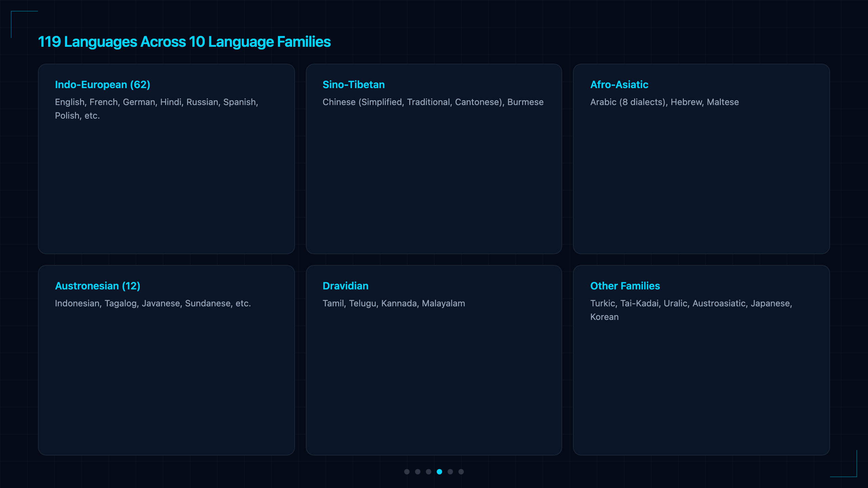Click the Afro-Asiatic card heading

point(619,84)
